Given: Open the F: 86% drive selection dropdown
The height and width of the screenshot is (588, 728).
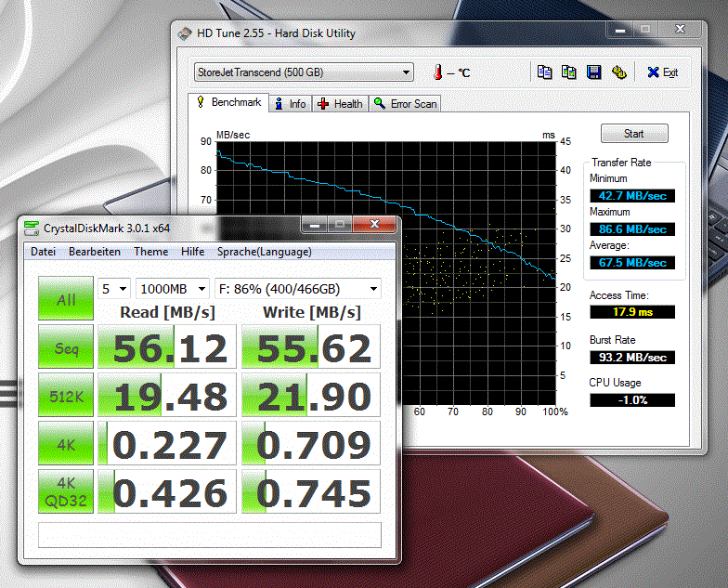Looking at the screenshot, I should point(297,289).
